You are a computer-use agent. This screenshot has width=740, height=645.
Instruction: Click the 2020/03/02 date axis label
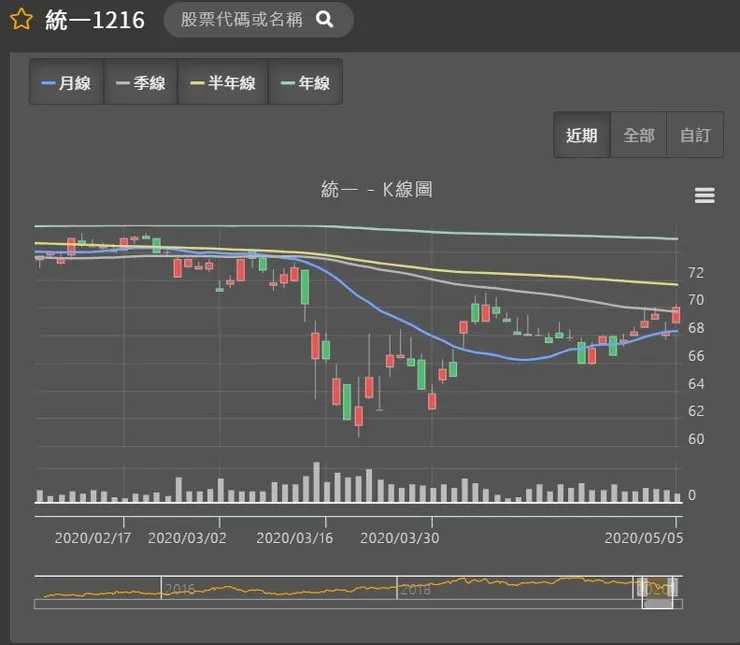[x=187, y=538]
